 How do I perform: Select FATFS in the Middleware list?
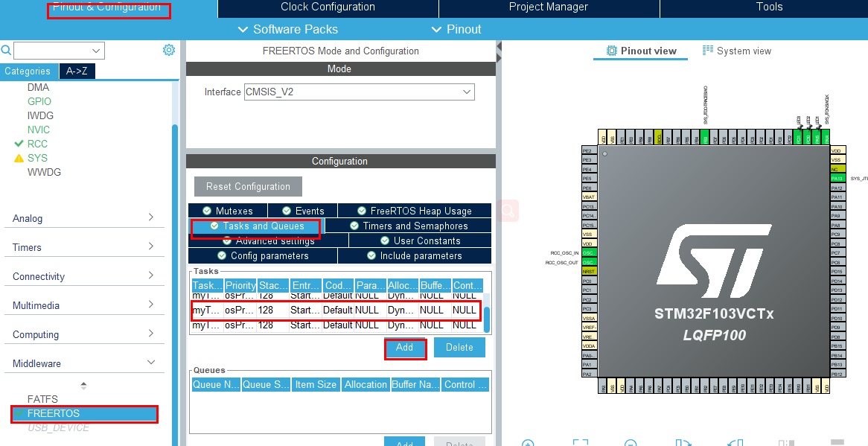coord(42,399)
